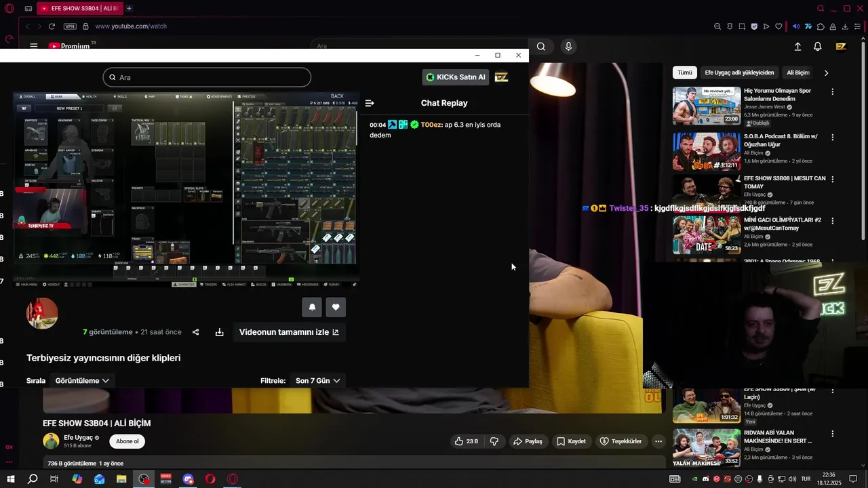The height and width of the screenshot is (488, 868).
Task: Select the Tümü filter chip
Action: click(x=685, y=73)
